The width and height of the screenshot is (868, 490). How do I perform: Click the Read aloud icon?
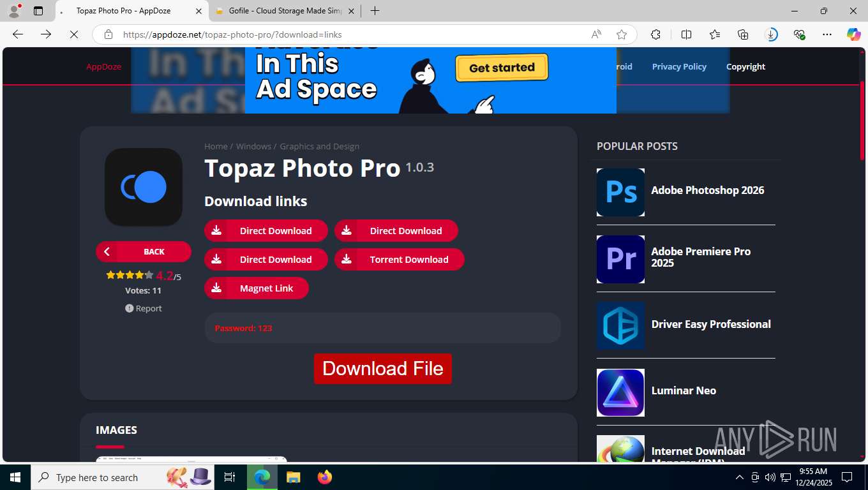coord(596,34)
